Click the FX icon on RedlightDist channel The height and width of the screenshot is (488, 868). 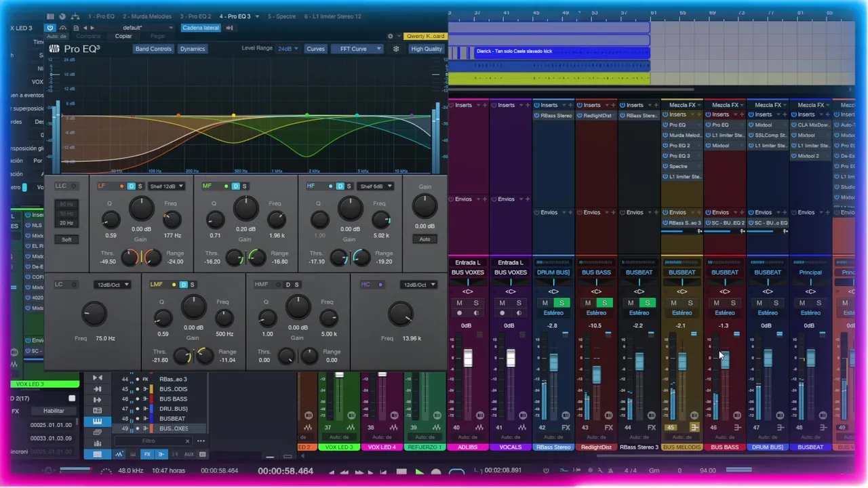pyautogui.click(x=608, y=428)
